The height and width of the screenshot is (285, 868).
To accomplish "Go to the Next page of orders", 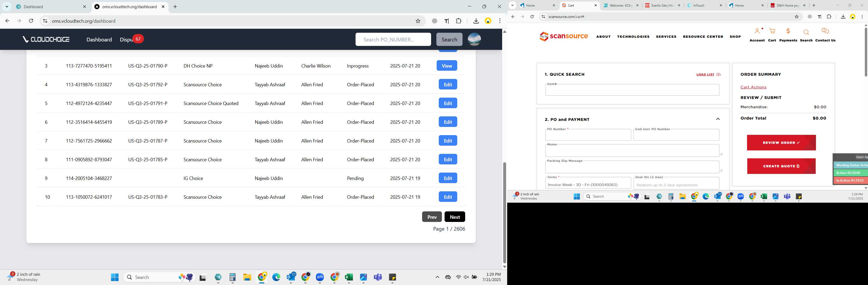I will coord(455,217).
